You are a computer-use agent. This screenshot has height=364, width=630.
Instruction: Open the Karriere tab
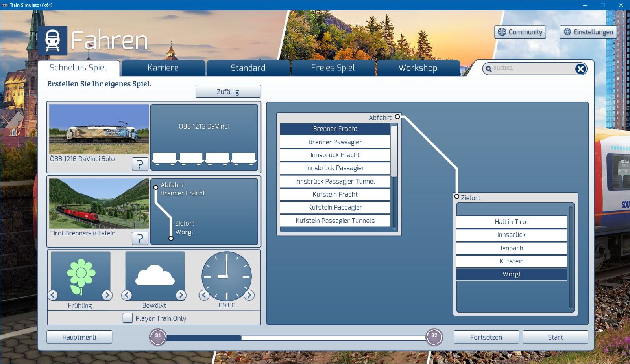[163, 68]
